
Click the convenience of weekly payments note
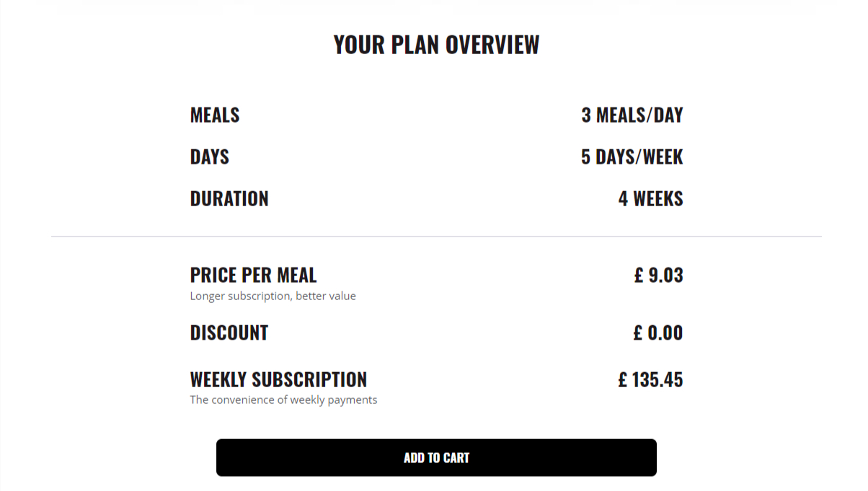pyautogui.click(x=283, y=400)
